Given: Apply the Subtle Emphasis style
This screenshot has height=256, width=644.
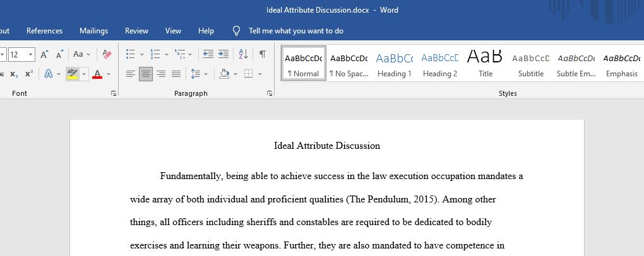Looking at the screenshot, I should click(576, 63).
